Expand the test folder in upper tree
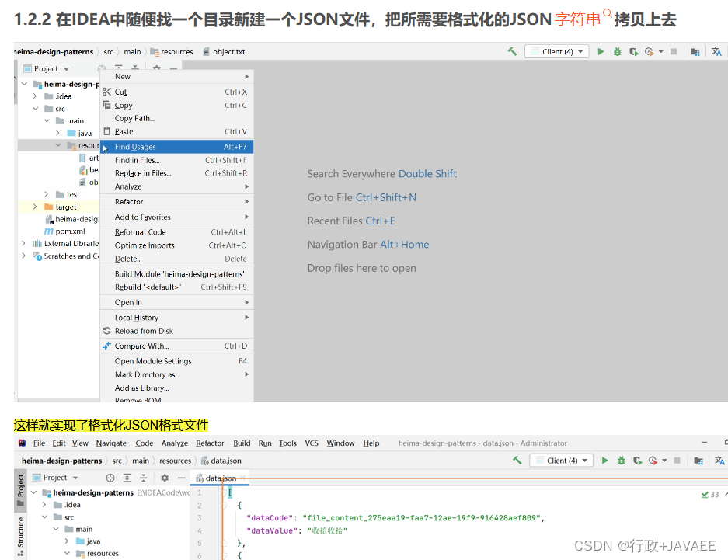 [47, 194]
